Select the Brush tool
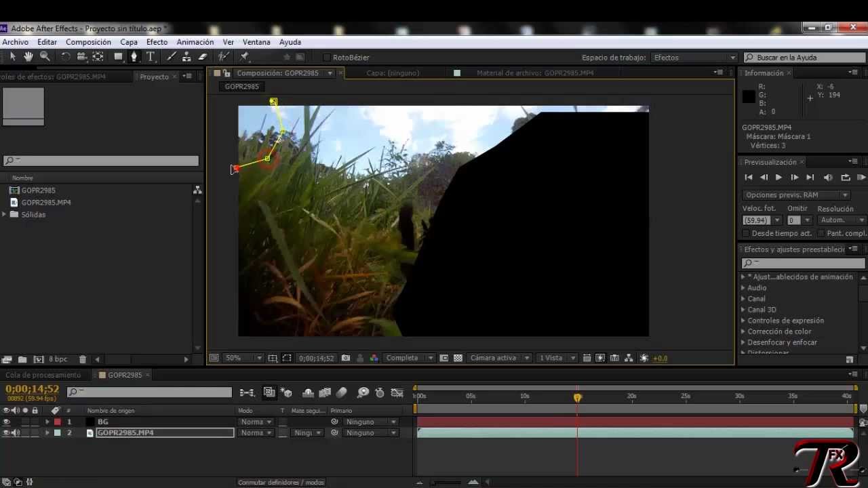Screen dimensions: 868x488 (x=171, y=57)
